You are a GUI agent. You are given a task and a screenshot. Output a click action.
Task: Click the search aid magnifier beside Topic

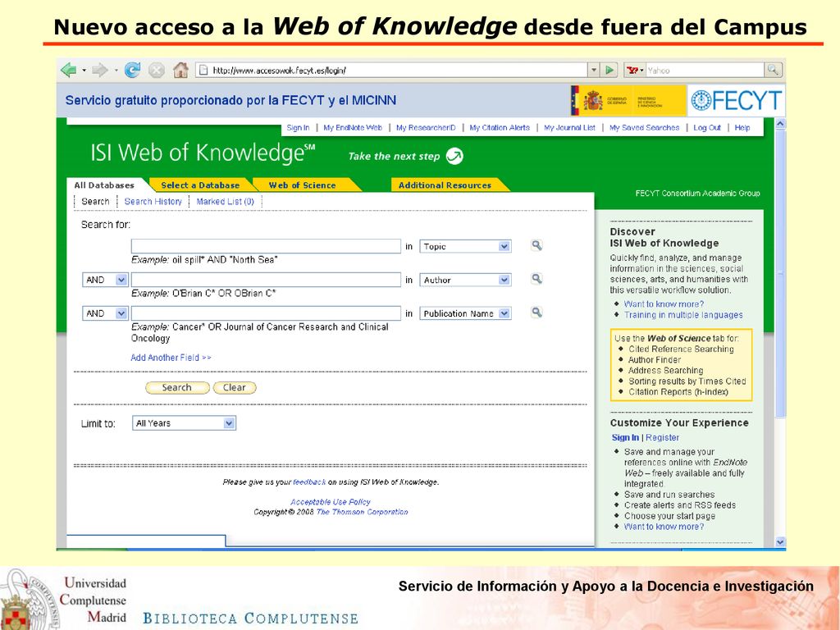[x=536, y=245]
